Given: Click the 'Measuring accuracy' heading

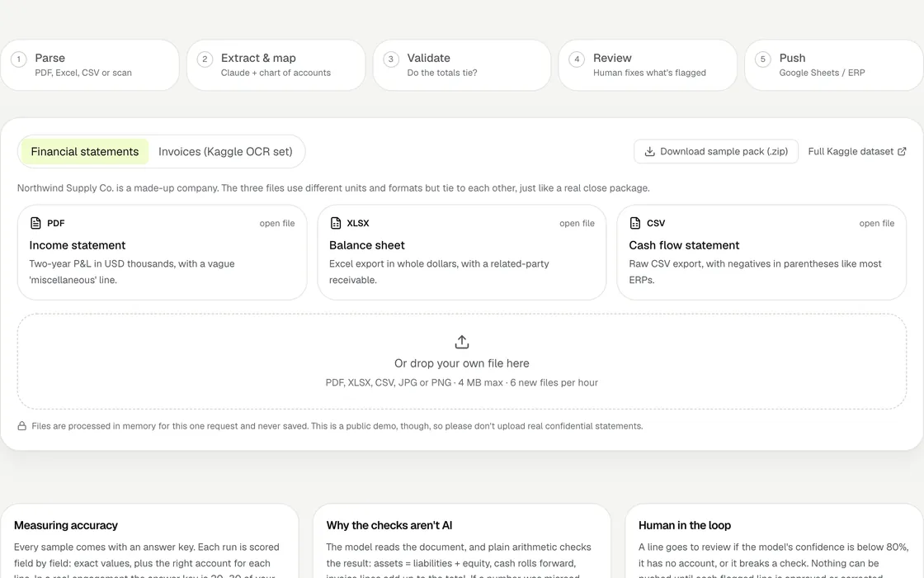Looking at the screenshot, I should (66, 525).
